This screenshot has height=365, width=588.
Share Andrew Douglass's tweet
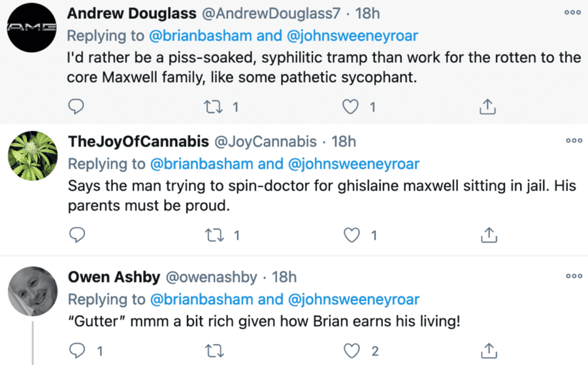[x=488, y=106]
